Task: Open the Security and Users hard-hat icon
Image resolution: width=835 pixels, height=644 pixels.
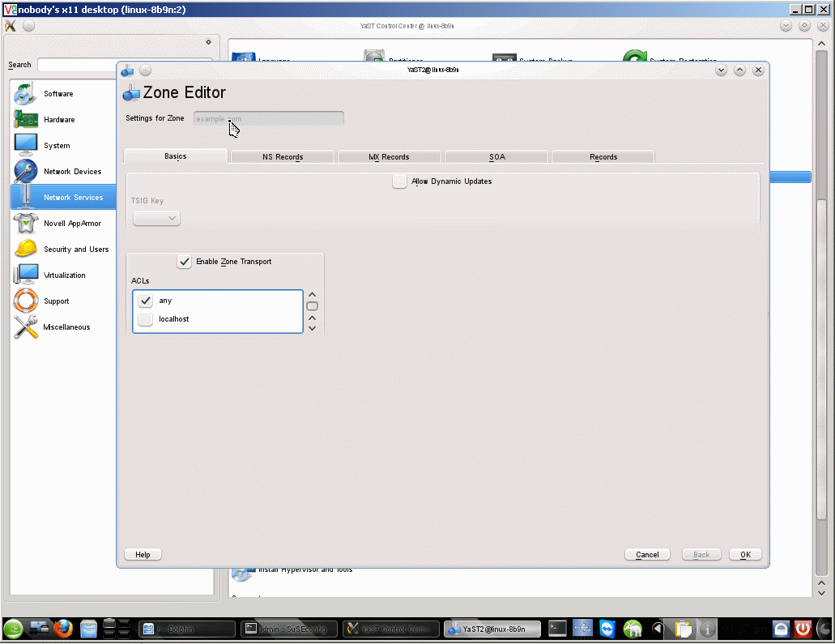Action: [26, 249]
